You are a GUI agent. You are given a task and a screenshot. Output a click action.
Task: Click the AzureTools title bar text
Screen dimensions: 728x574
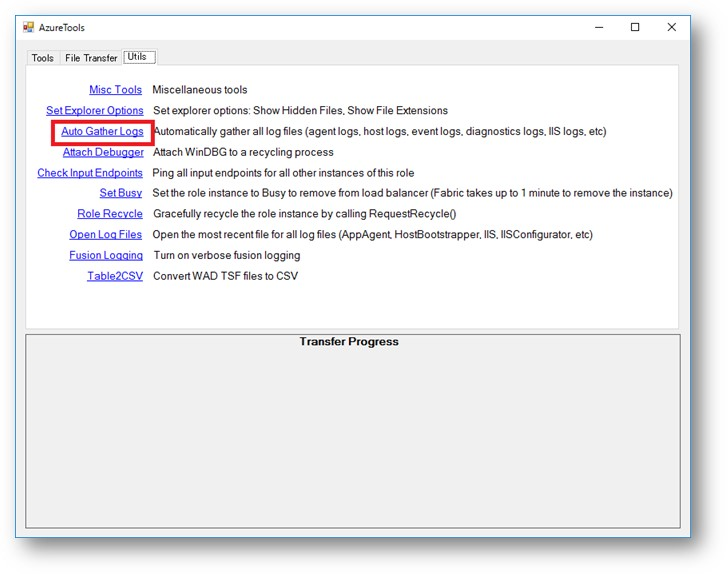pos(62,28)
